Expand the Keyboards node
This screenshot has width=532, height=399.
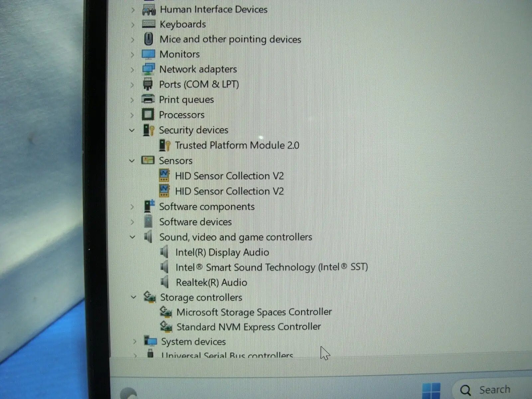[x=133, y=25]
